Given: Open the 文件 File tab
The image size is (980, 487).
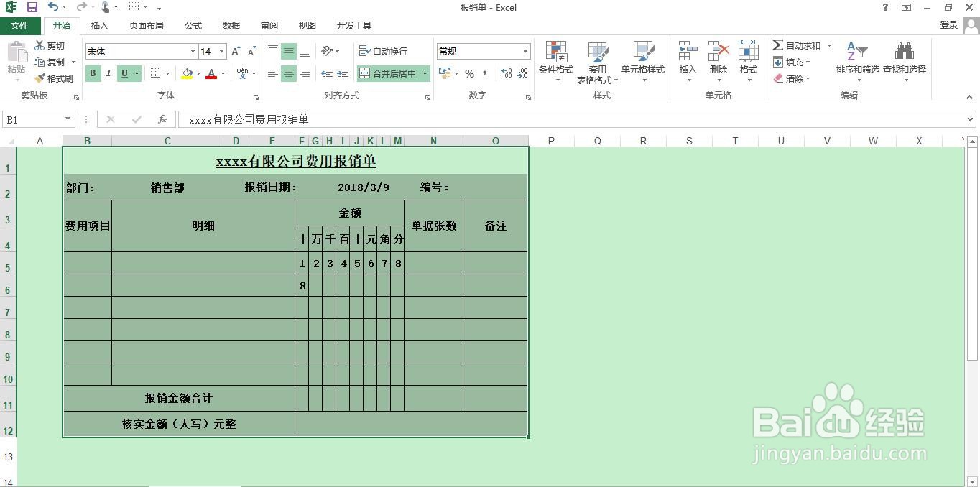Looking at the screenshot, I should coord(19,25).
